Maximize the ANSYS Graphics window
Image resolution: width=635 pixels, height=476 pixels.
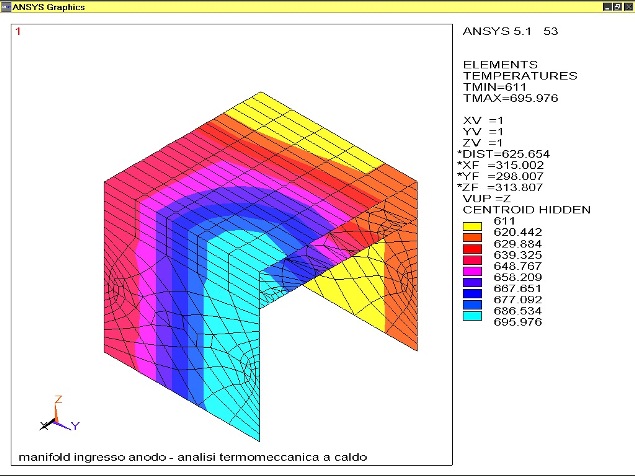[617, 7]
